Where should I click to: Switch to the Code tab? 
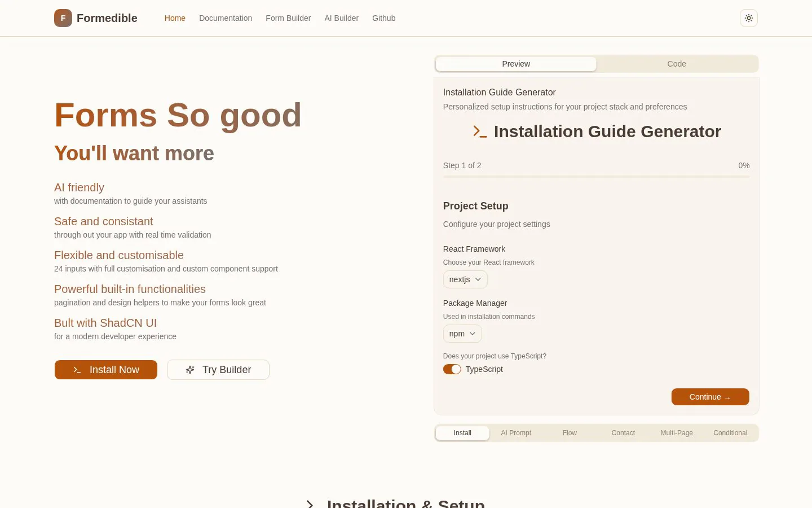click(x=677, y=64)
